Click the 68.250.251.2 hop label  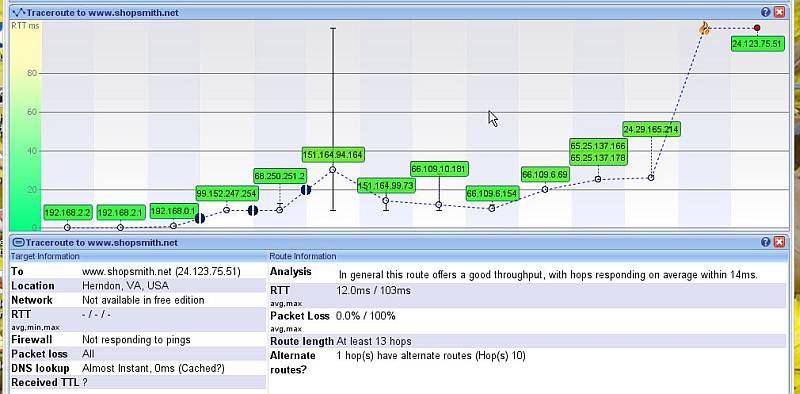[x=280, y=176]
